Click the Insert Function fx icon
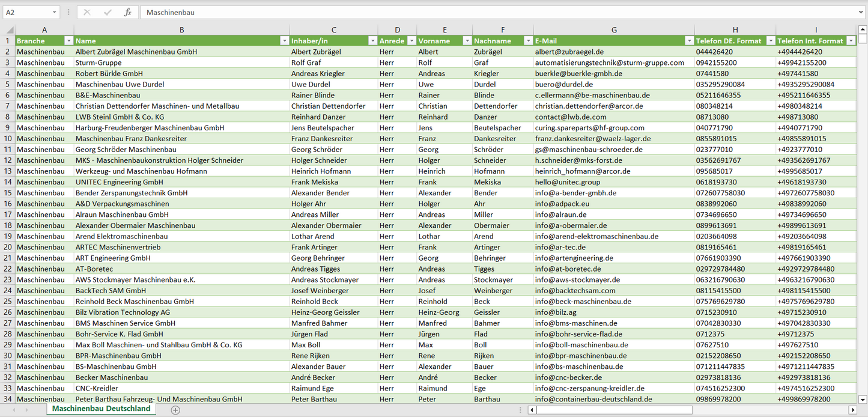The width and height of the screenshot is (868, 417). [127, 12]
